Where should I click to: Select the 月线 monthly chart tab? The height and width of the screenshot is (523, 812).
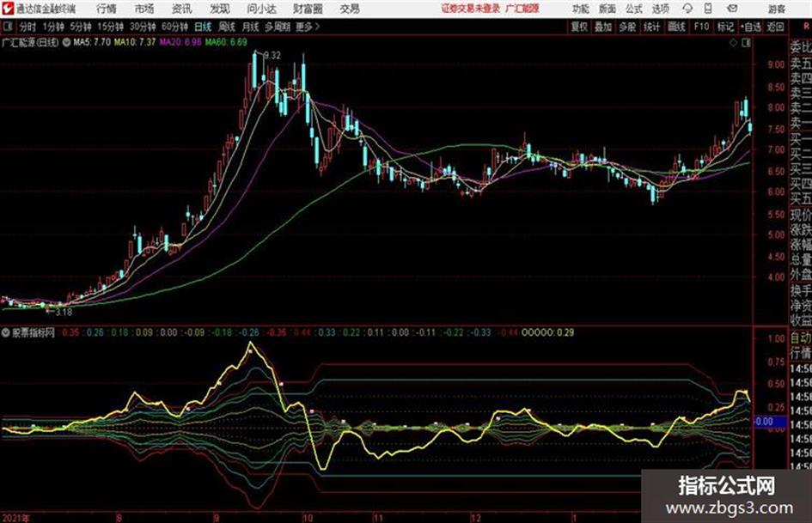pos(250,27)
